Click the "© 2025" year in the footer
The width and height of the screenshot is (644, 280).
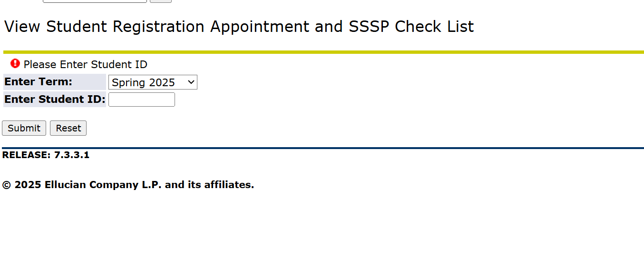[22, 185]
